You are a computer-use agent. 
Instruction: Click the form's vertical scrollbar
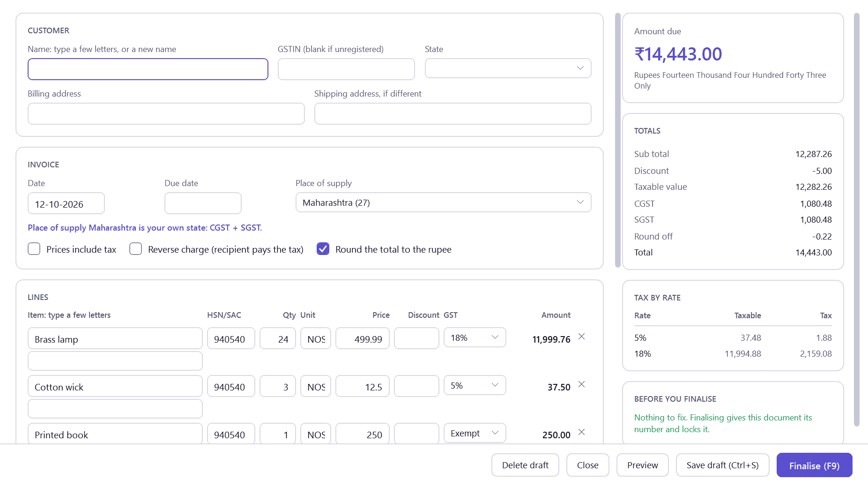pyautogui.click(x=617, y=141)
